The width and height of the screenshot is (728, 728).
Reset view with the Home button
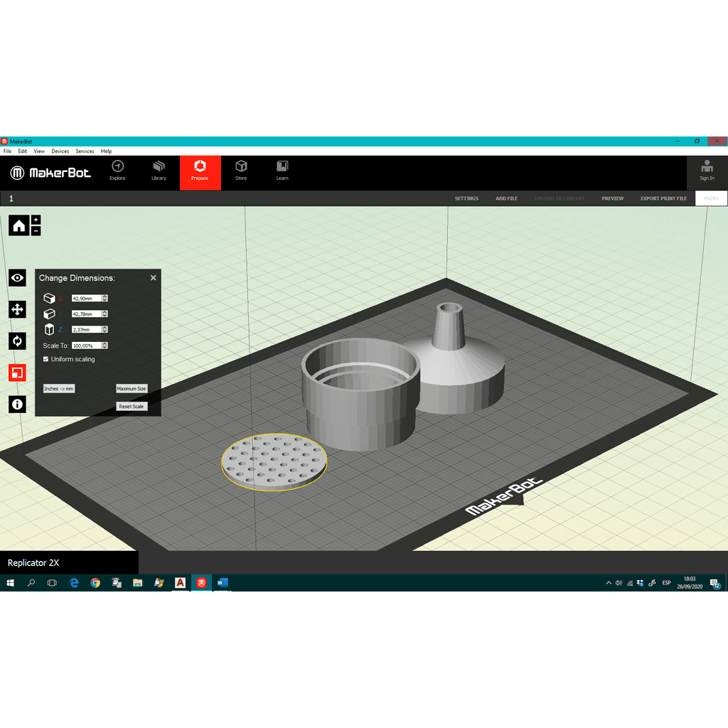(x=19, y=225)
